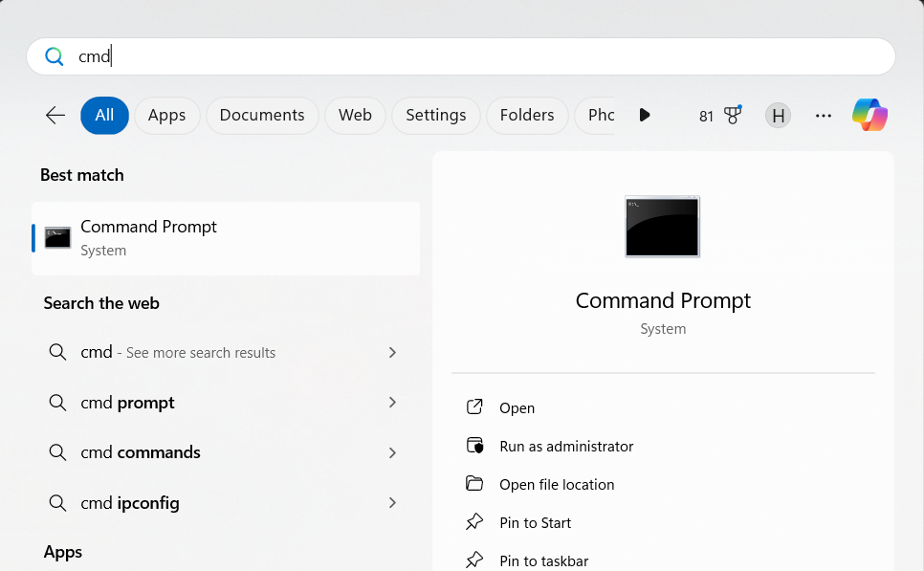The width and height of the screenshot is (924, 571).
Task: Click the cmd prompt web suggestion
Action: (x=227, y=403)
